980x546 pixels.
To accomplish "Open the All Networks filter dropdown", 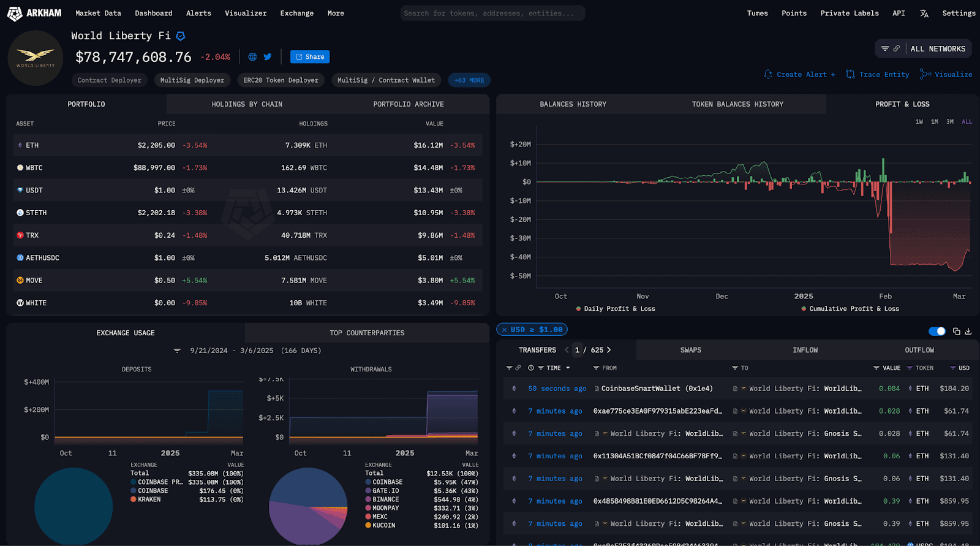I will (x=923, y=49).
